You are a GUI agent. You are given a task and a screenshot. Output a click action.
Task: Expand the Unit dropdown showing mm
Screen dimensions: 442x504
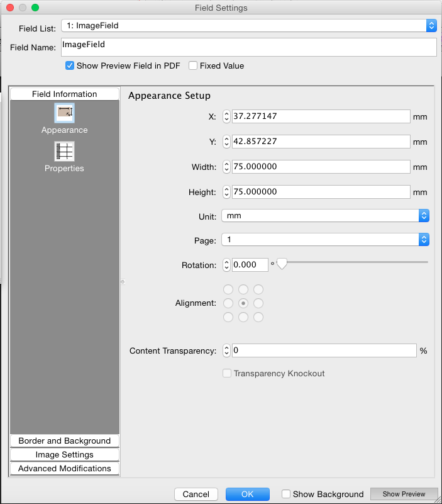tap(324, 216)
